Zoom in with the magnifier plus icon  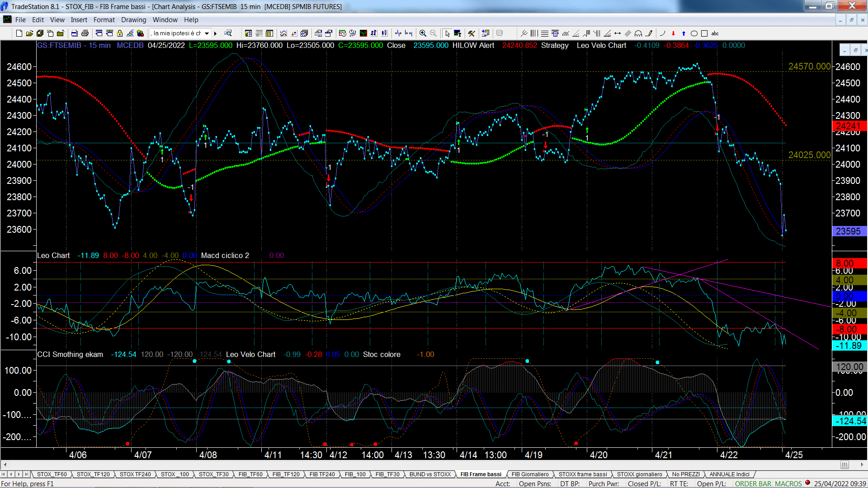(423, 33)
